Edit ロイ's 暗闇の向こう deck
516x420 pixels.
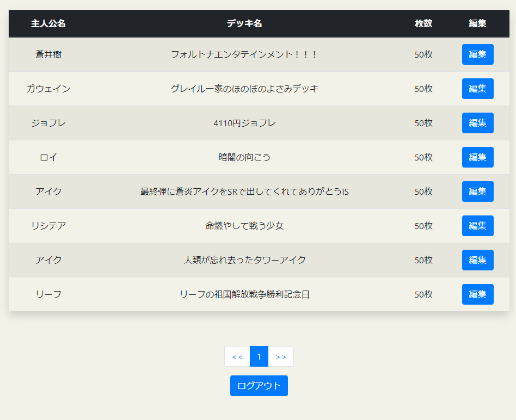(477, 157)
